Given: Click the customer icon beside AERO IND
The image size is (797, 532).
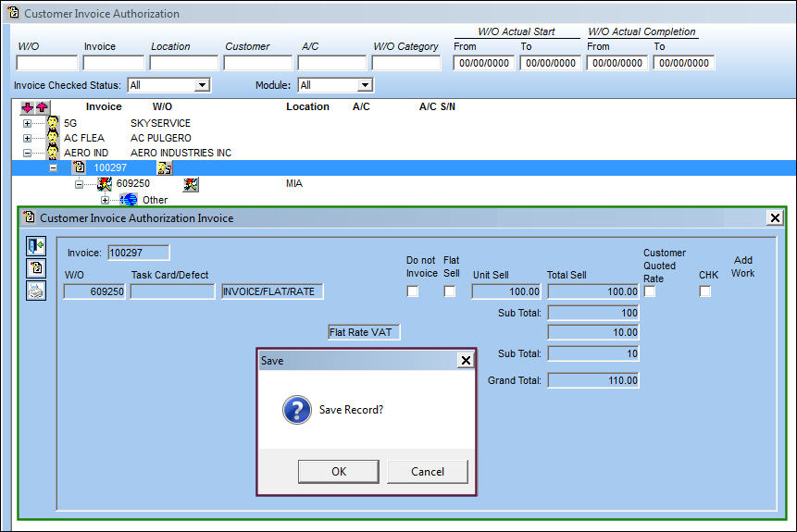Looking at the screenshot, I should click(x=53, y=153).
